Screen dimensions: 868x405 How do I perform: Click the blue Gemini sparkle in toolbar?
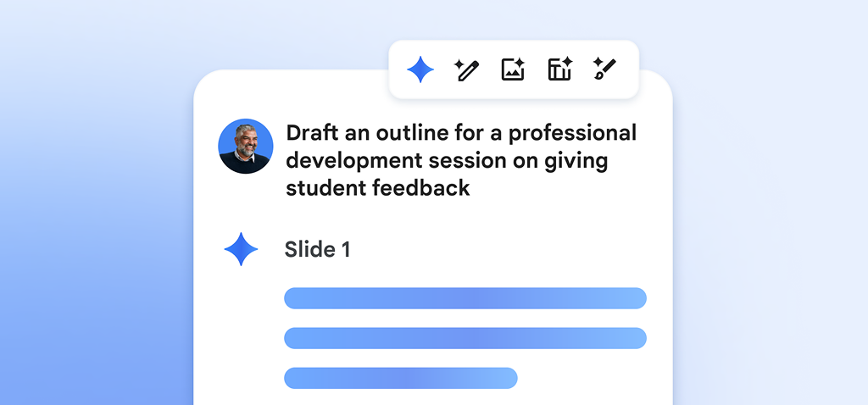420,69
